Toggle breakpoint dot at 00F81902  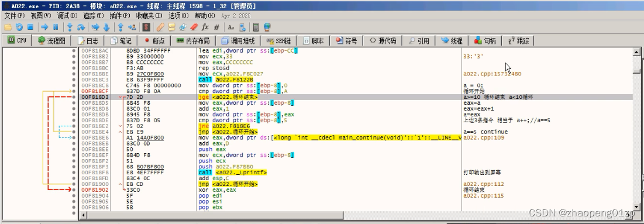pos(74,190)
